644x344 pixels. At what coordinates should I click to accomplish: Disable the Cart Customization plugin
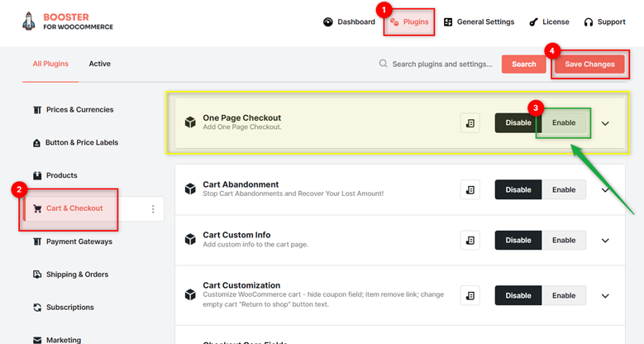[518, 295]
